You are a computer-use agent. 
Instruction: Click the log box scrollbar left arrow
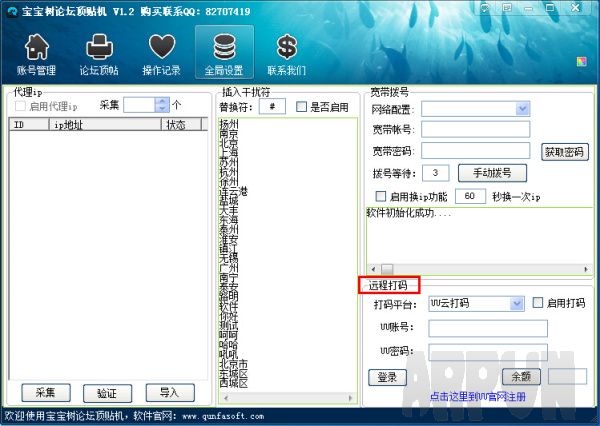pyautogui.click(x=373, y=269)
